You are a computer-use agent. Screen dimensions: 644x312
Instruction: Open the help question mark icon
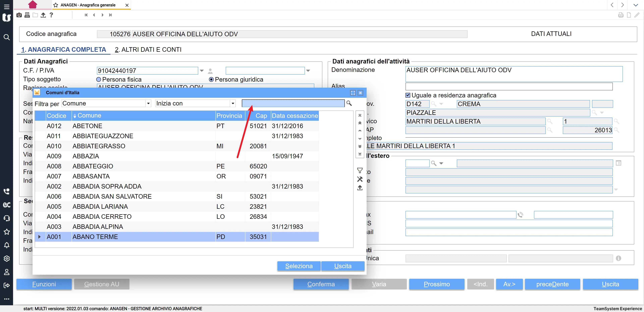(x=51, y=15)
